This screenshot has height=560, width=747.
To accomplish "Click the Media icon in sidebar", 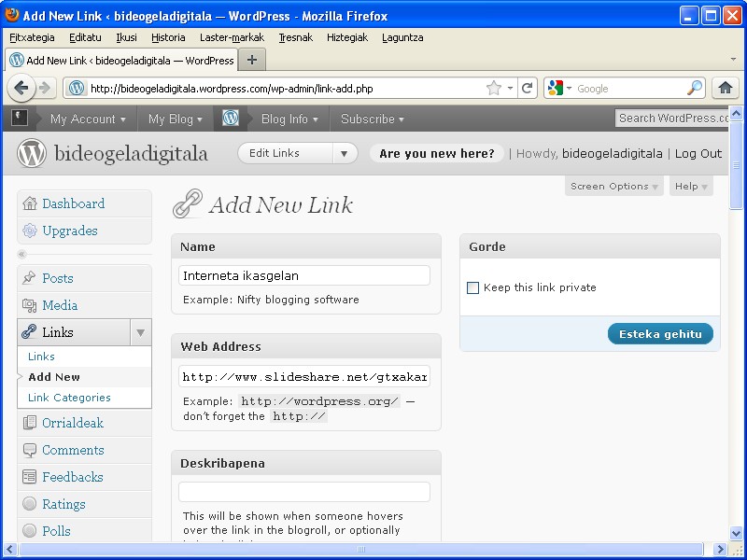I will coord(30,305).
